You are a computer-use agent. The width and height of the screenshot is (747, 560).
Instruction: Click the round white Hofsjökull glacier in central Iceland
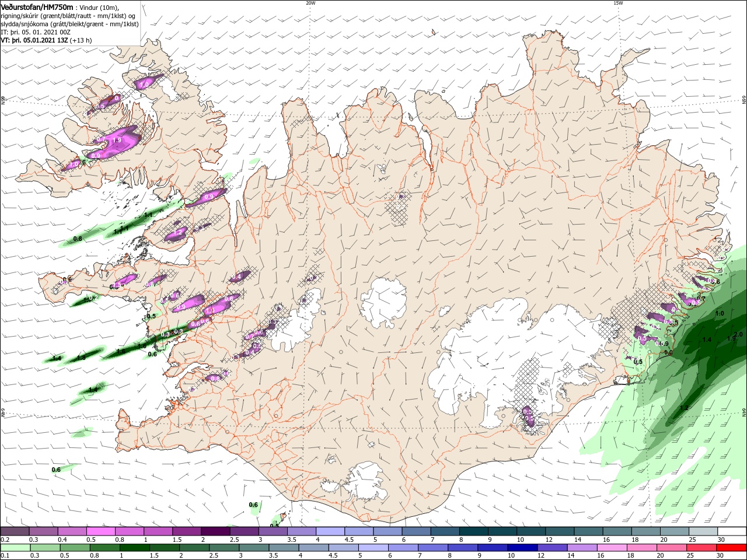point(383,303)
